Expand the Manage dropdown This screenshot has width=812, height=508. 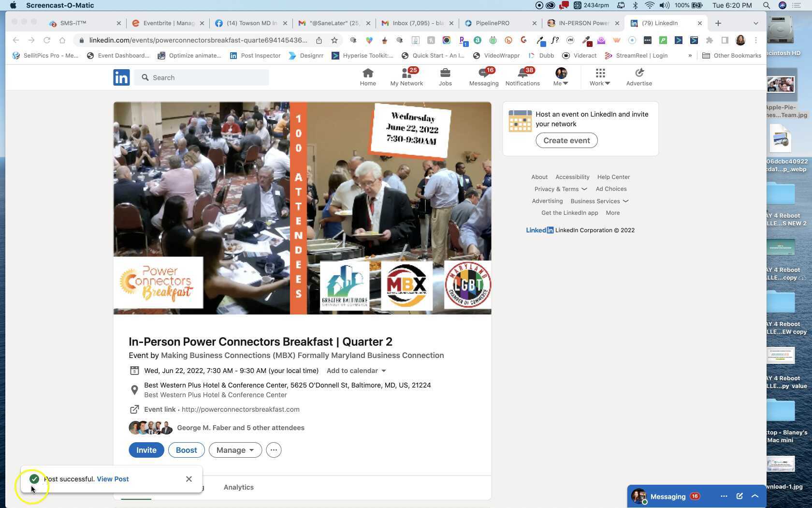pyautogui.click(x=235, y=450)
